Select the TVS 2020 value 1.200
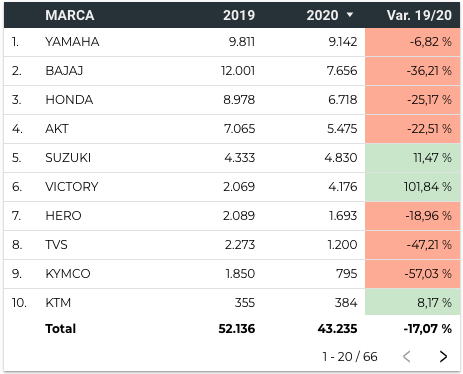463x374 pixels. (342, 245)
